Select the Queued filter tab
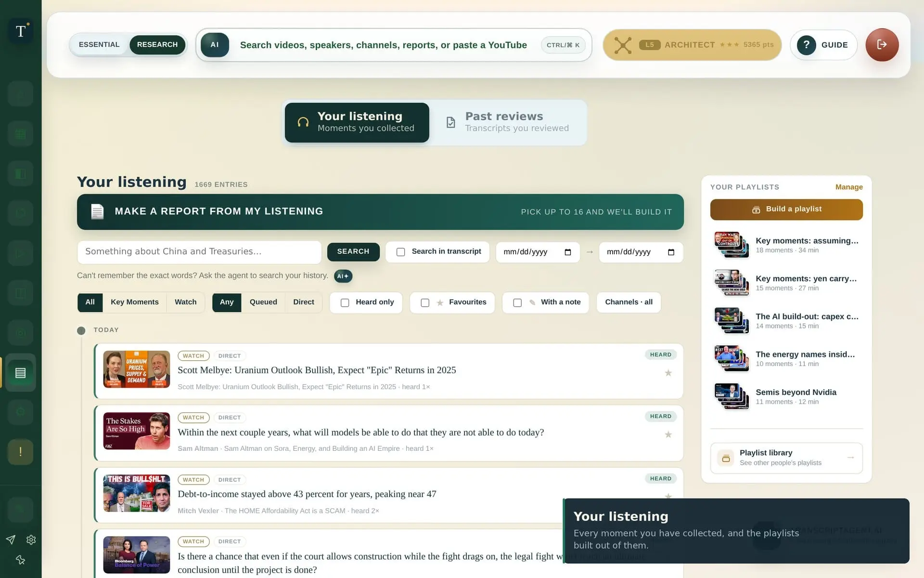 263,302
